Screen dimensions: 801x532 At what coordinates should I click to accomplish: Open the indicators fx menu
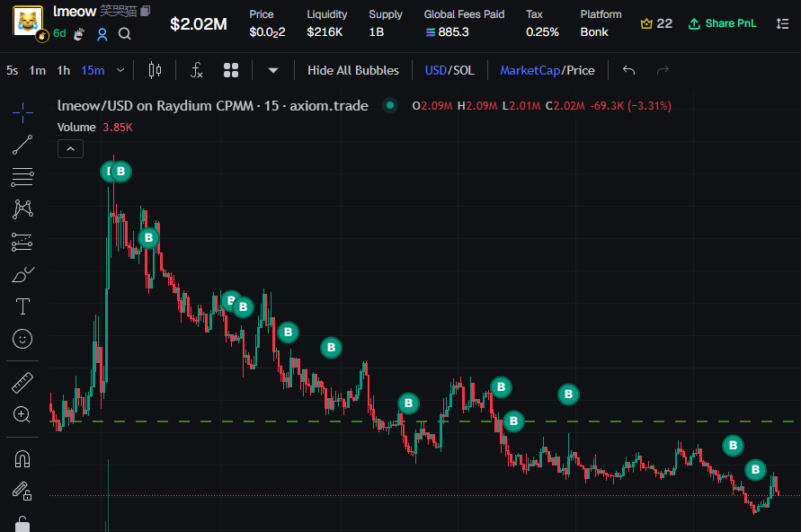coord(197,70)
